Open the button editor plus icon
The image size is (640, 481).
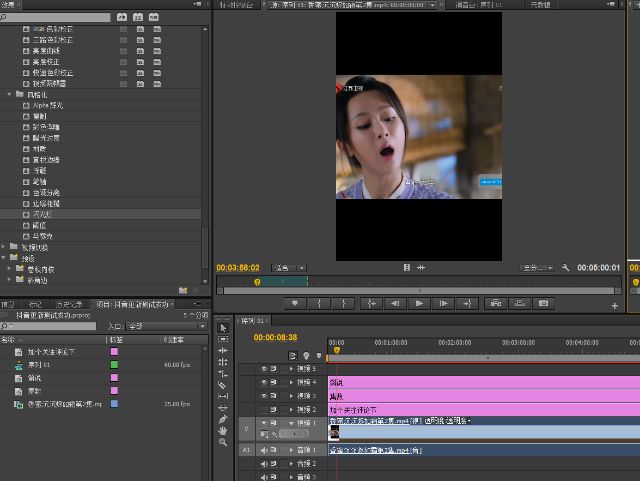615,306
